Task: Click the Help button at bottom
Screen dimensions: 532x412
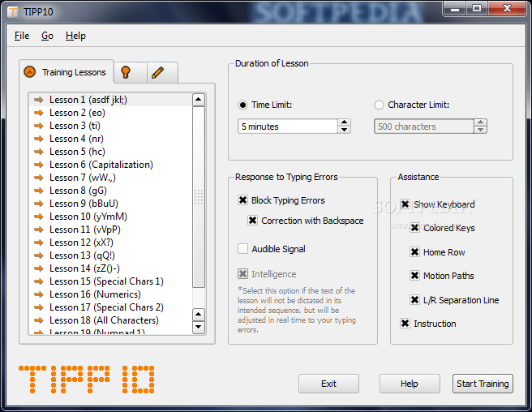Action: point(410,384)
